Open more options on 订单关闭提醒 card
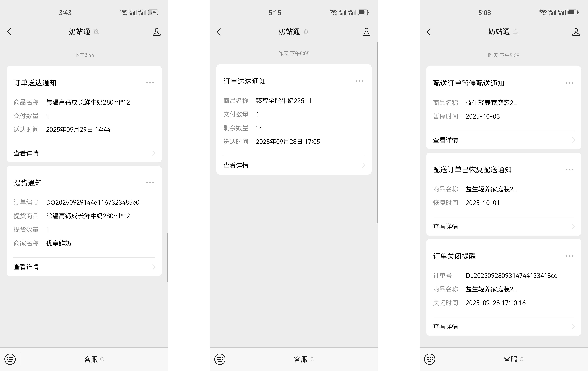Viewport: 588px width, 371px height. [x=569, y=256]
